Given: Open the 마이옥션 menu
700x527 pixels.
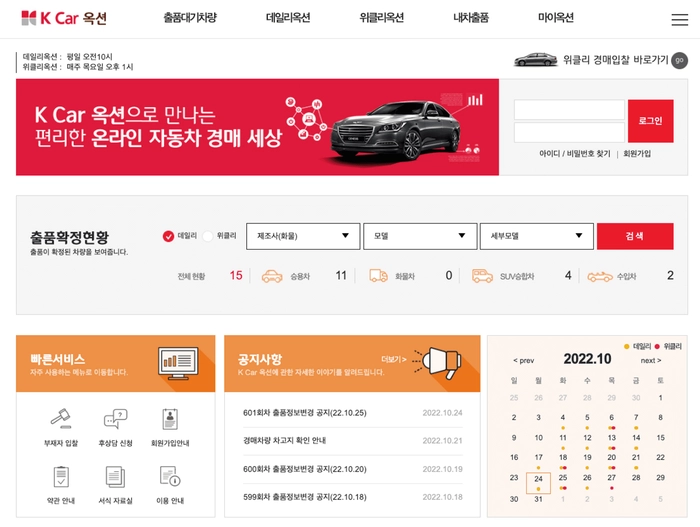Looking at the screenshot, I should [x=556, y=18].
